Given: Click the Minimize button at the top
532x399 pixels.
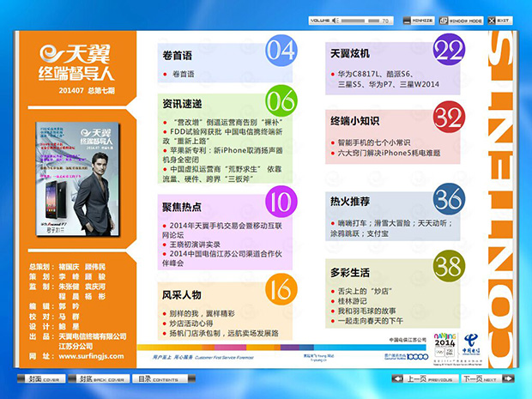Looking at the screenshot, I should (419, 21).
